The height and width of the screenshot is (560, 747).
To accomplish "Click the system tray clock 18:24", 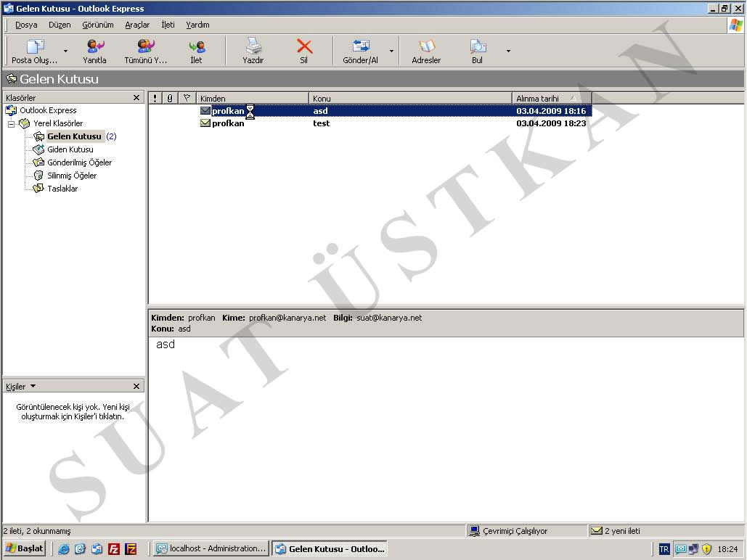I will (x=727, y=549).
